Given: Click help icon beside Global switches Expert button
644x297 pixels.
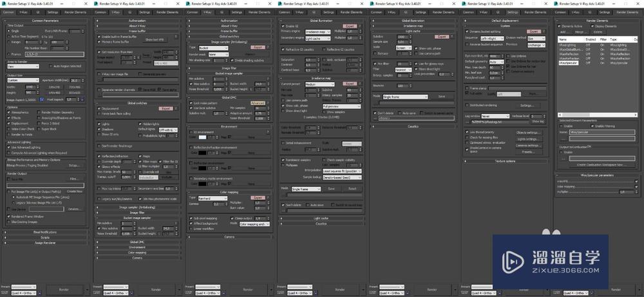Looking at the screenshot, I should point(176,108).
